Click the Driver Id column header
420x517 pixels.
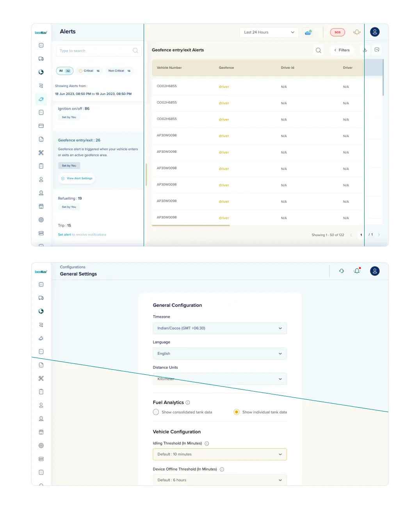point(288,68)
